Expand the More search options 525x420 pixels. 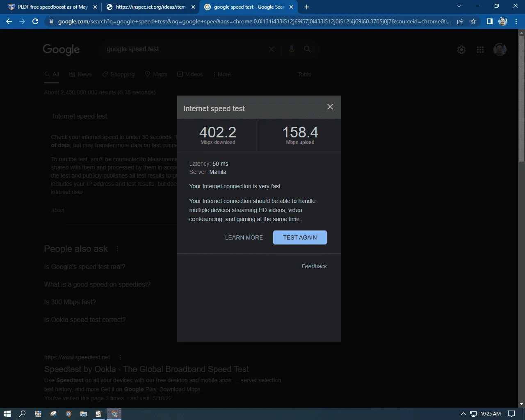coord(222,74)
